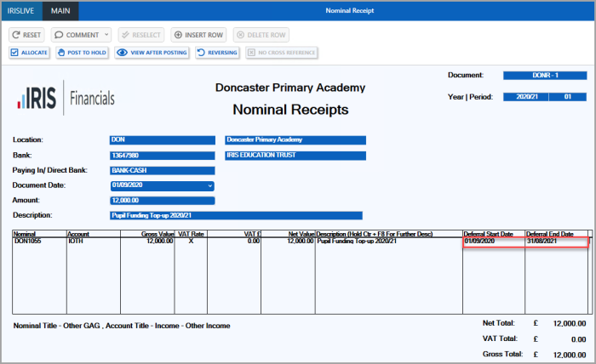The width and height of the screenshot is (596, 364).
Task: Select the Paying In bank BANK-CASH field
Action: click(x=162, y=170)
